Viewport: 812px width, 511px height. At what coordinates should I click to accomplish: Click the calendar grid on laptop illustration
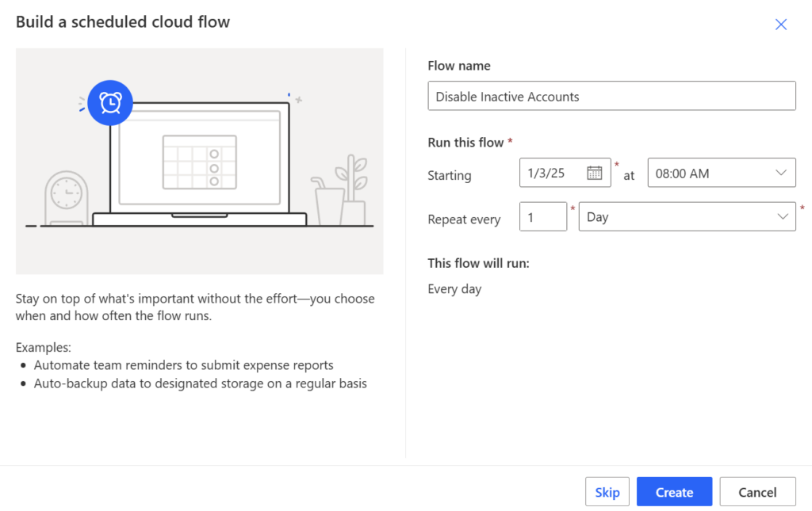199,162
